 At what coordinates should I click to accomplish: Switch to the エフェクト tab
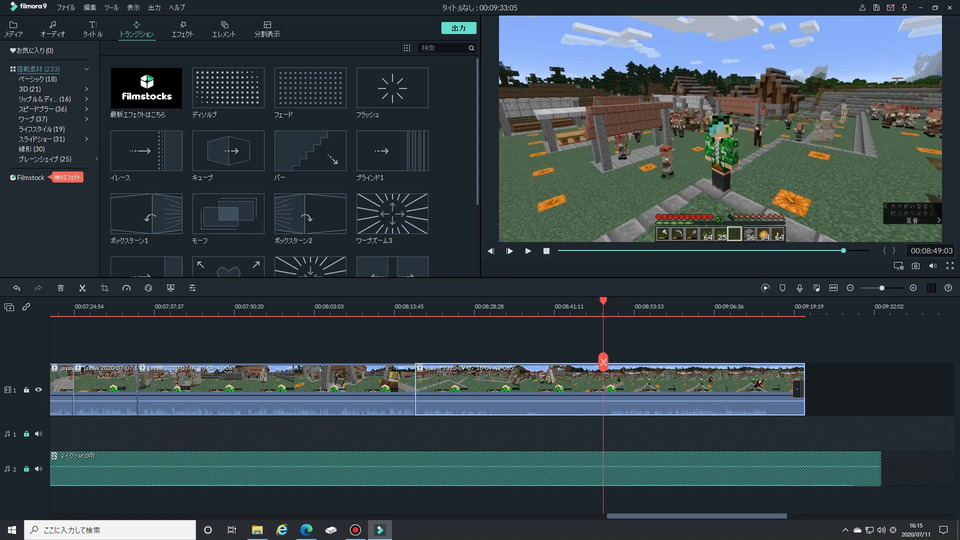click(182, 29)
